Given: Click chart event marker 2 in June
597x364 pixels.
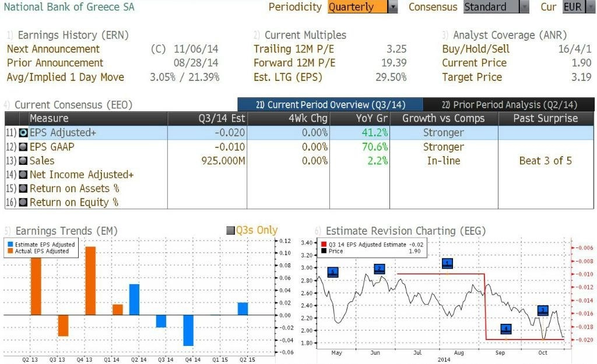Looking at the screenshot, I should (x=379, y=269).
